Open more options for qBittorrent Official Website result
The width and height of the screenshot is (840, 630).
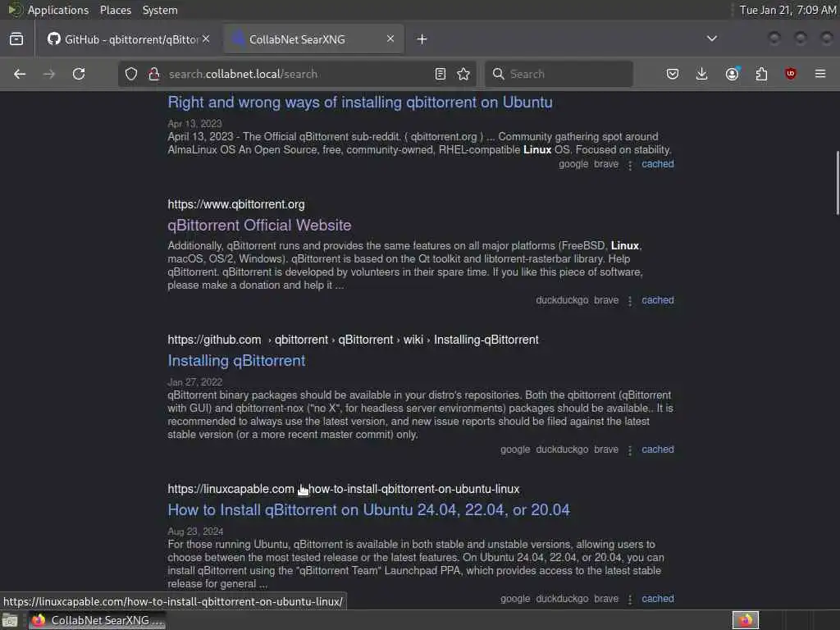click(630, 301)
